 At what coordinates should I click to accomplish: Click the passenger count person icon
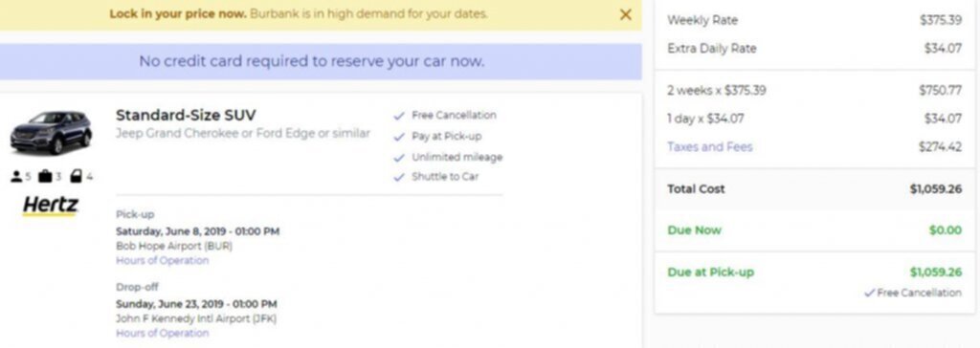pyautogui.click(x=16, y=177)
